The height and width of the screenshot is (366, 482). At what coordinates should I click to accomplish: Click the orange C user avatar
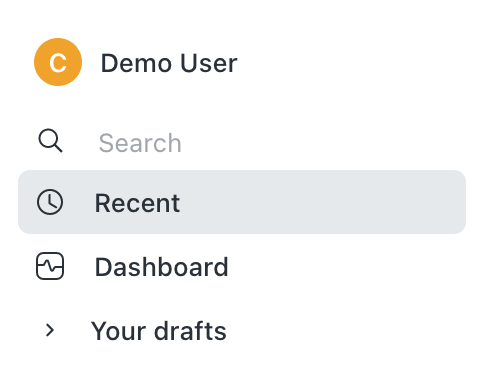click(58, 62)
